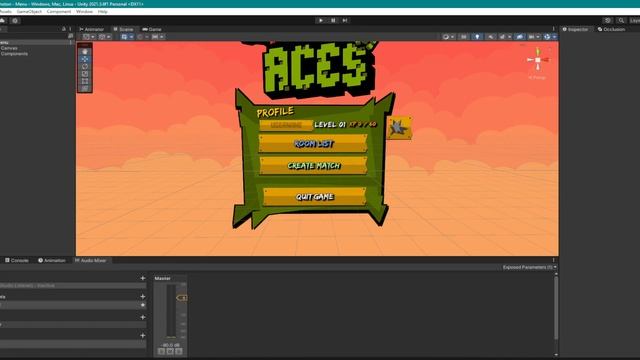Select the Rect transform tool

coord(84,81)
